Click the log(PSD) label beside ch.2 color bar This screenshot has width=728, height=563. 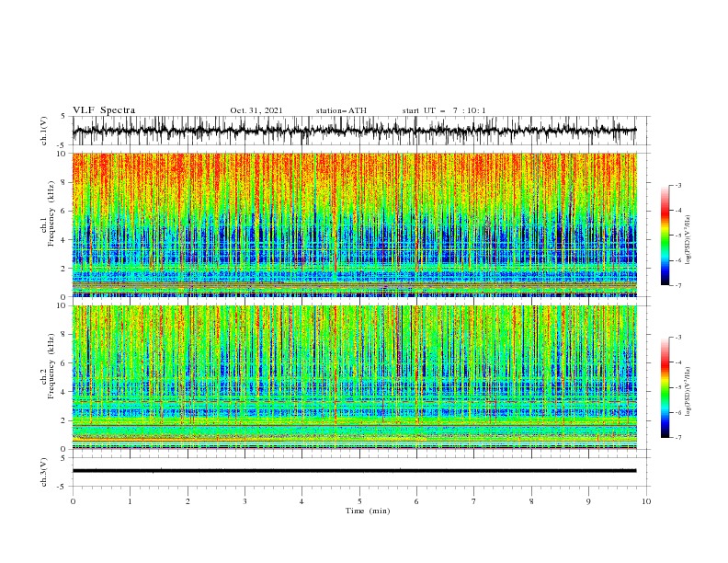(x=688, y=391)
